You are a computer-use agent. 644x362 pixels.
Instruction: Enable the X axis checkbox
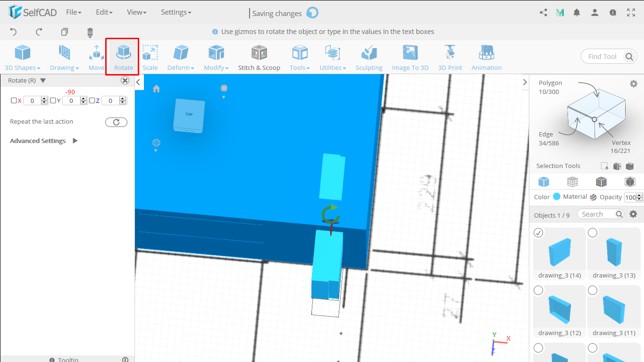click(x=14, y=101)
